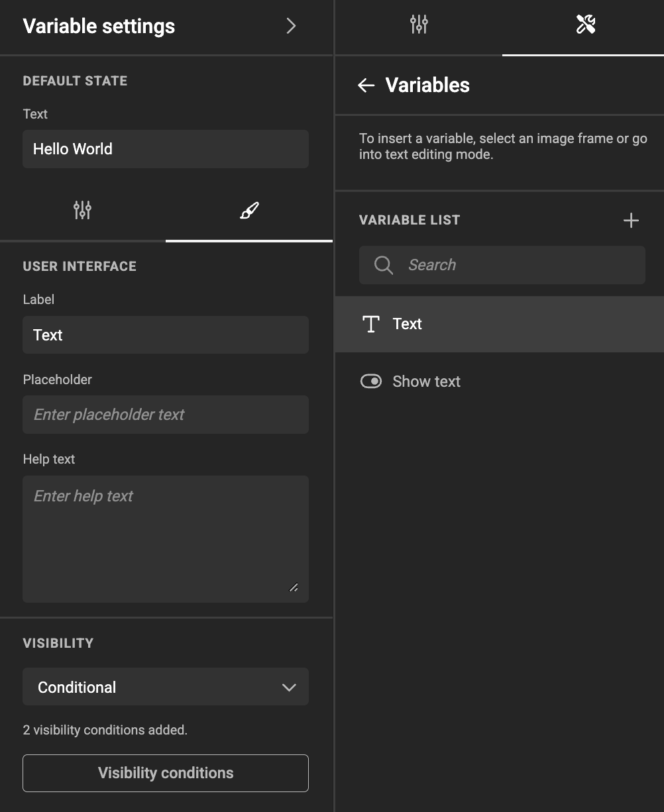Select the Text variable in list
Viewport: 664px width, 812px height.
(x=500, y=324)
